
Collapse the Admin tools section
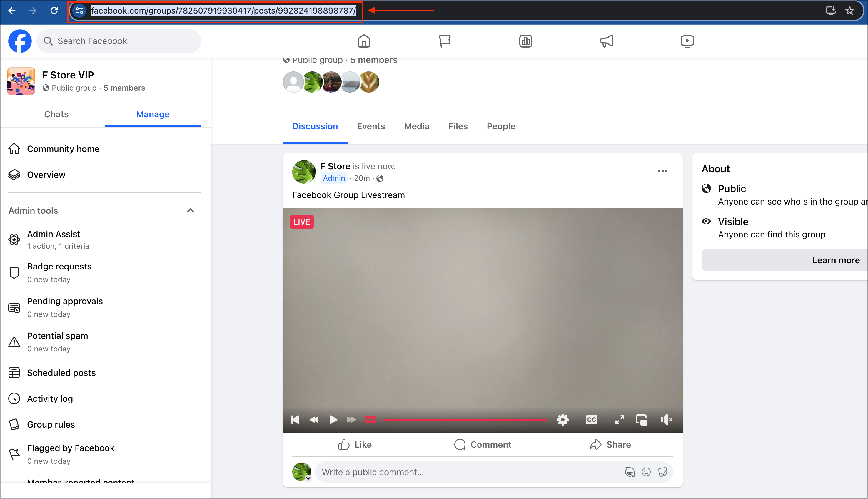pyautogui.click(x=191, y=210)
